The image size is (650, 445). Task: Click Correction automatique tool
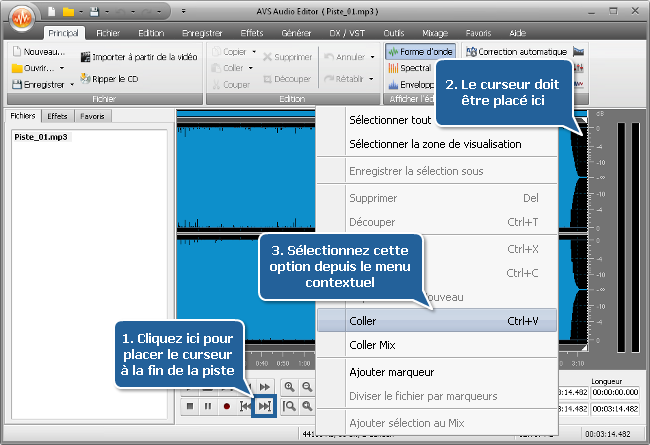[x=515, y=51]
